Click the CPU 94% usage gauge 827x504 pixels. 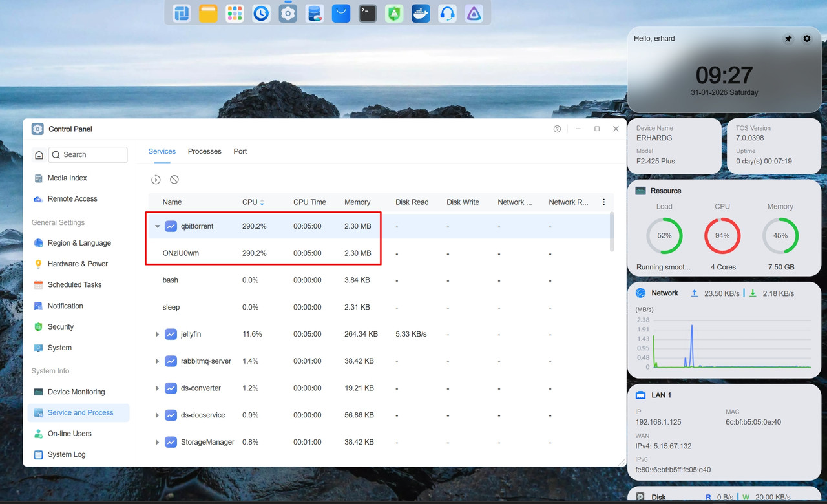pyautogui.click(x=722, y=236)
